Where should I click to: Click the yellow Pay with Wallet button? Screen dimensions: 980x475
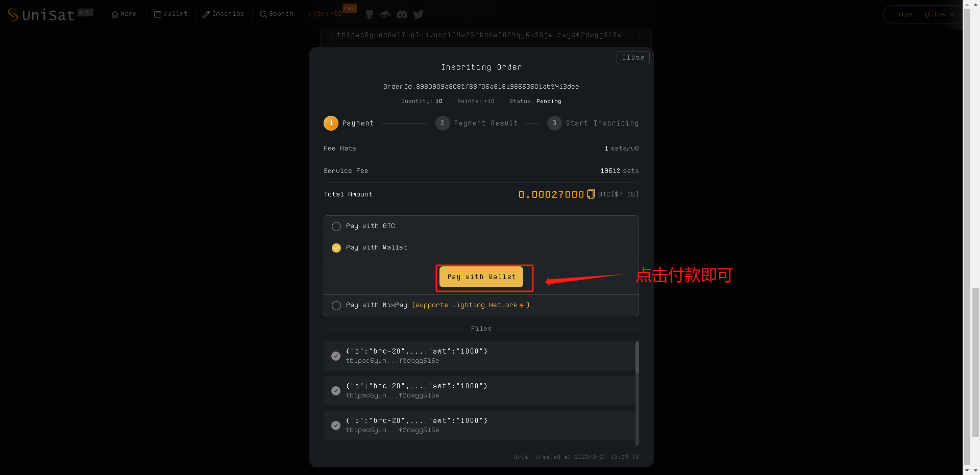[x=481, y=277]
